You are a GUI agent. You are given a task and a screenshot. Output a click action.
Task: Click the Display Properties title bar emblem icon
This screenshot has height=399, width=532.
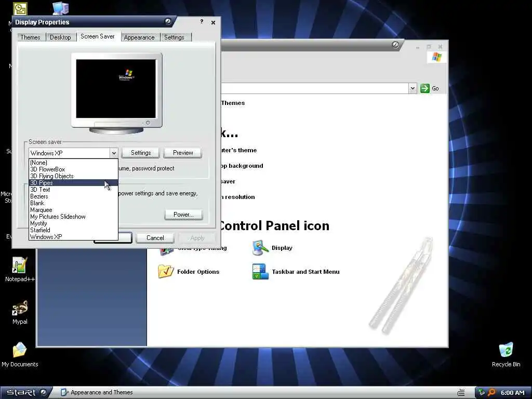click(168, 22)
